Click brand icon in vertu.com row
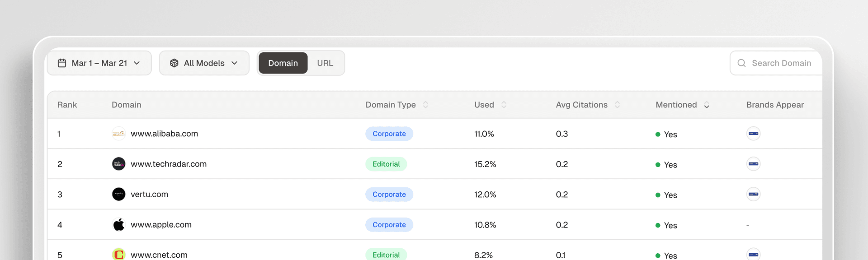This screenshot has width=868, height=260. [x=753, y=194]
